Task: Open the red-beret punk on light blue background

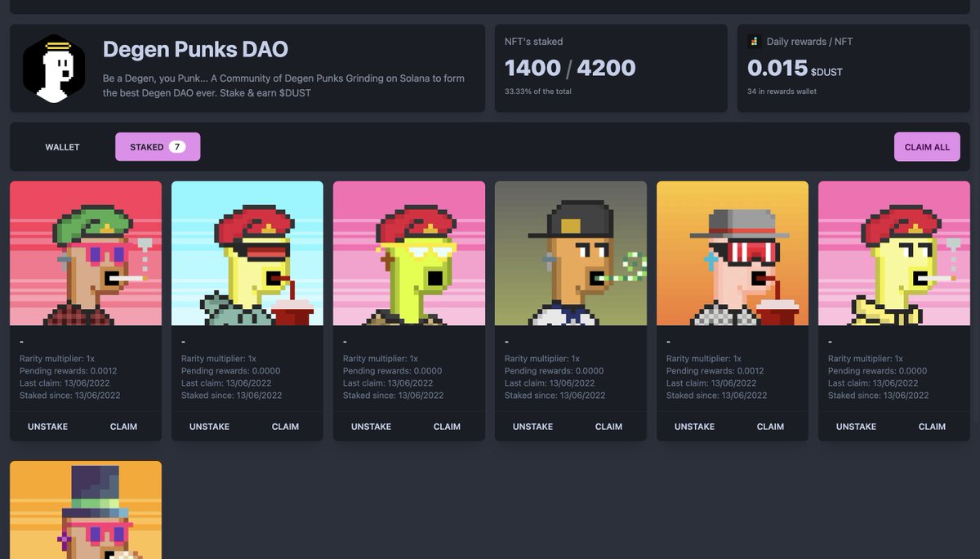Action: 247,253
